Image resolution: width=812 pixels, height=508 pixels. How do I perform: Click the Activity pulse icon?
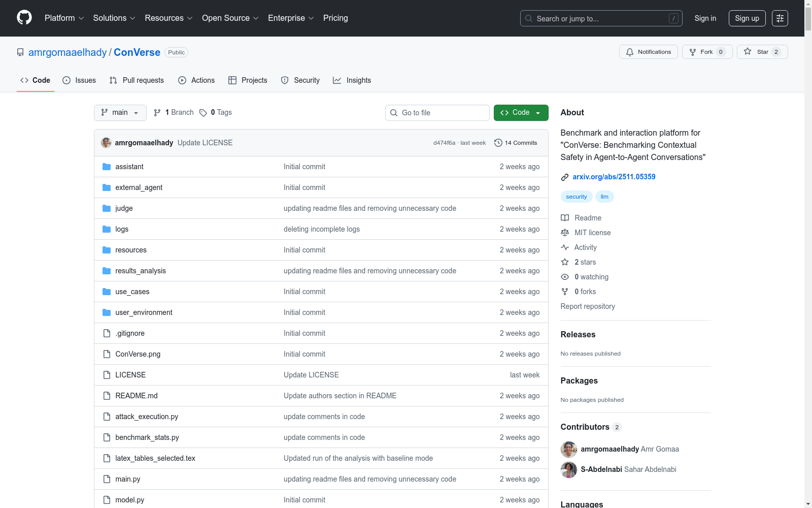[565, 247]
